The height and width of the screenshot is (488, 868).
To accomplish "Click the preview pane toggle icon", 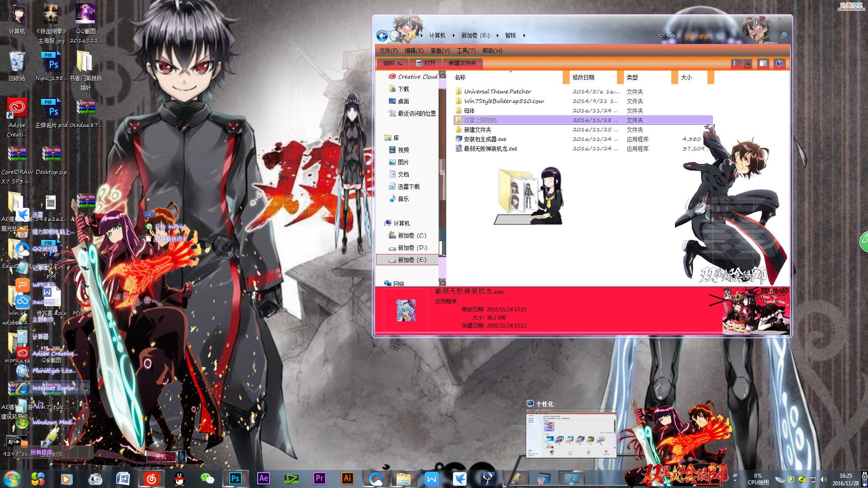I will click(763, 64).
